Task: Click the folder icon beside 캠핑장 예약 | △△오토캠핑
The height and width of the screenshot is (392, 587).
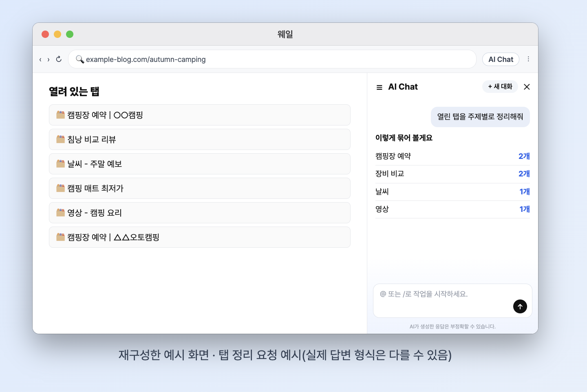Action: coord(61,237)
